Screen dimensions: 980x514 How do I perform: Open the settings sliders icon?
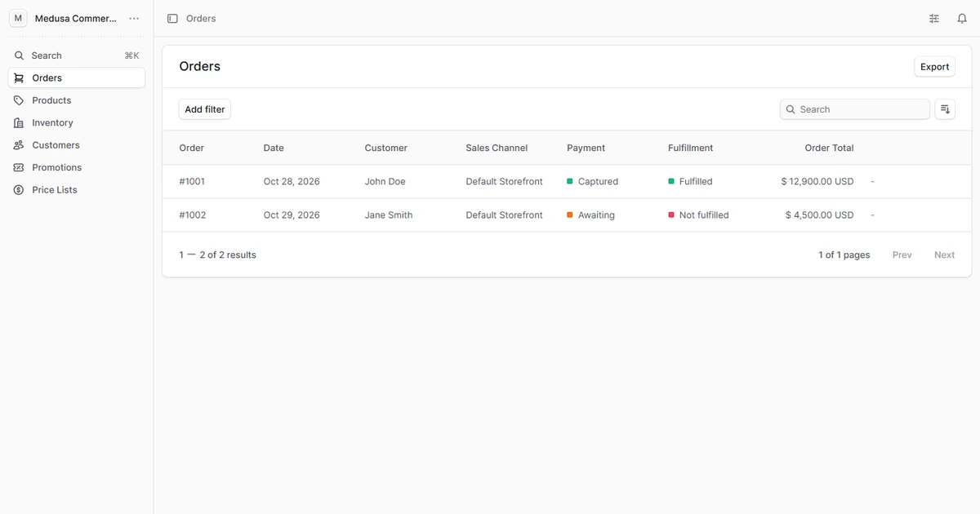coord(934,19)
